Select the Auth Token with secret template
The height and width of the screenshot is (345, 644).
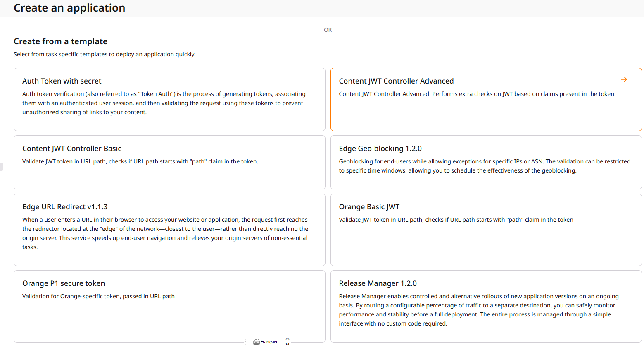coord(169,99)
